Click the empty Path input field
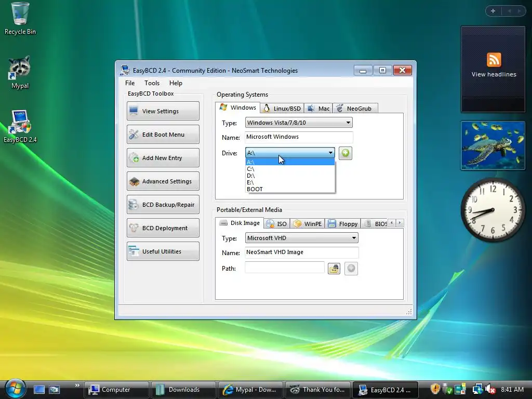This screenshot has width=532, height=399. pyautogui.click(x=284, y=268)
